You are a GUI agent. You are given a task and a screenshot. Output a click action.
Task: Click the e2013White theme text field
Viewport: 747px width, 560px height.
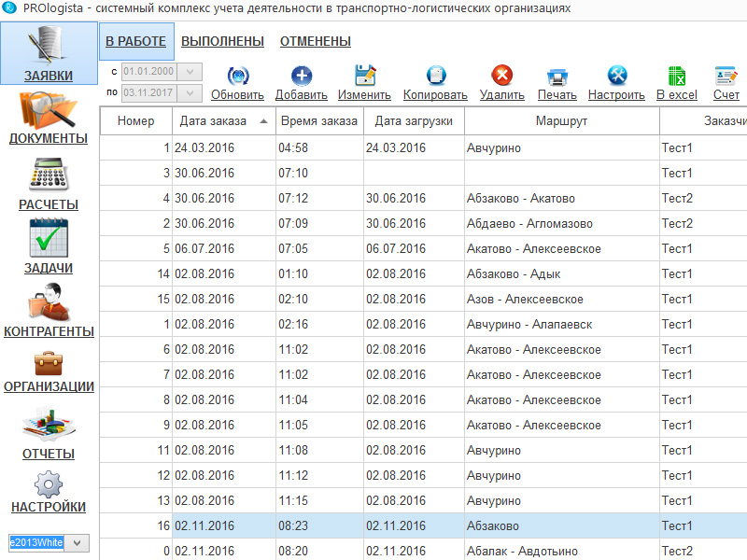36,542
